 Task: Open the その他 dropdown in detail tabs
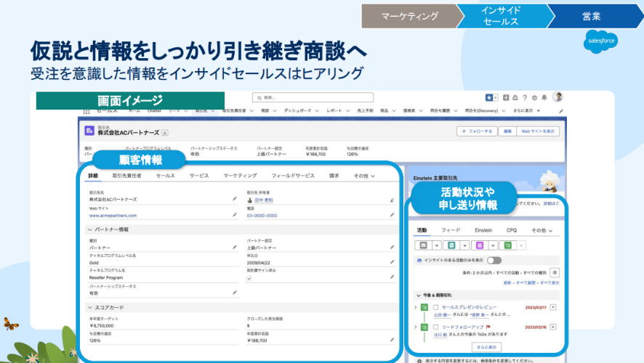click(364, 176)
